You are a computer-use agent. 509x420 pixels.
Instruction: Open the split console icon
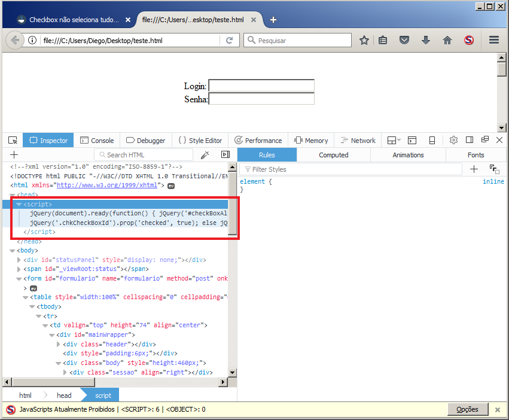tap(412, 141)
